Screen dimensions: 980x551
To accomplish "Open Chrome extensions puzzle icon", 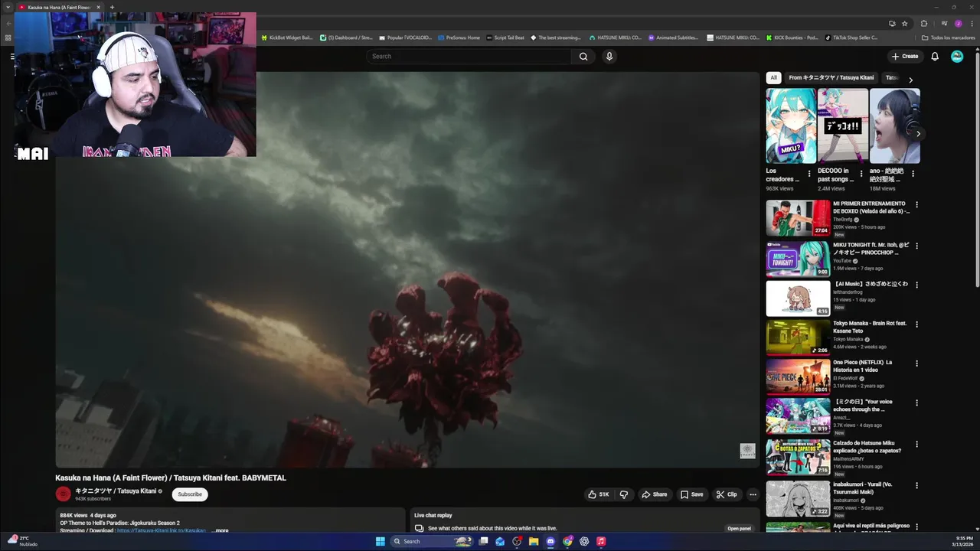I will (x=924, y=24).
